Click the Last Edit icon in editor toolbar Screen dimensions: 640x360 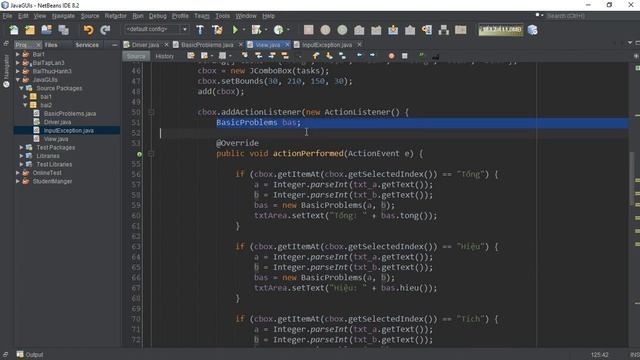(191, 56)
